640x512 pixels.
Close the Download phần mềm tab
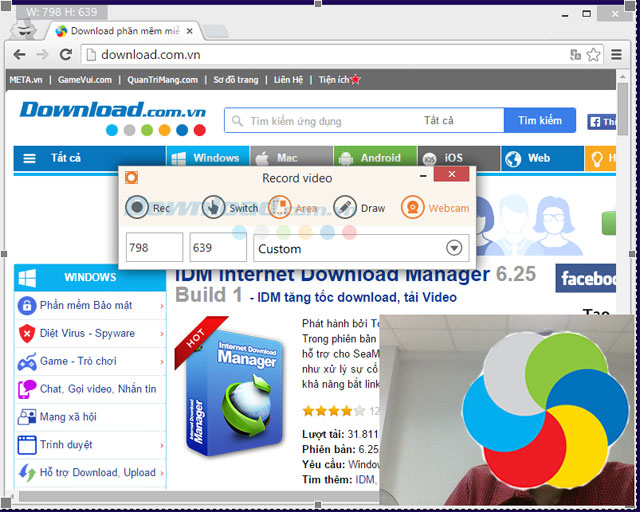tap(189, 31)
